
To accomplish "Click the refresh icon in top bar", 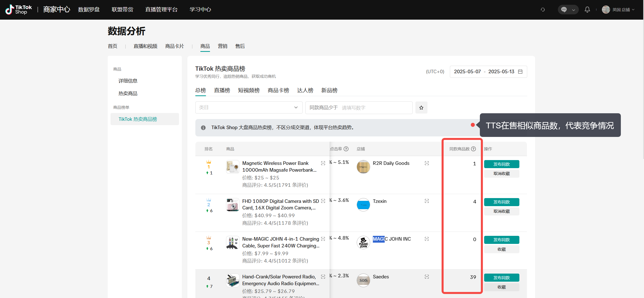I will click(543, 10).
